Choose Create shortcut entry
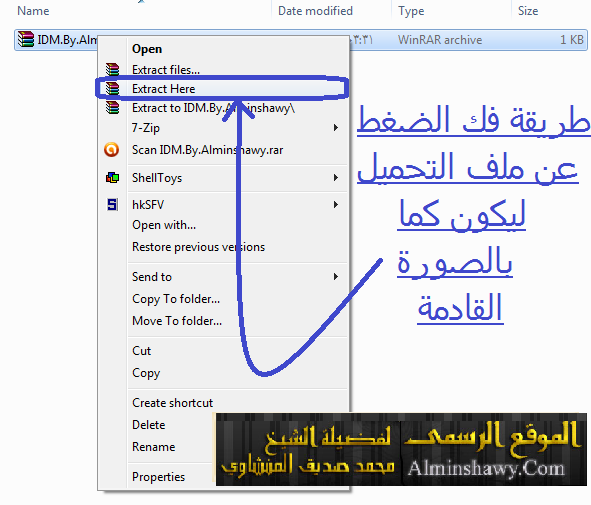This screenshot has width=591, height=505. click(172, 403)
